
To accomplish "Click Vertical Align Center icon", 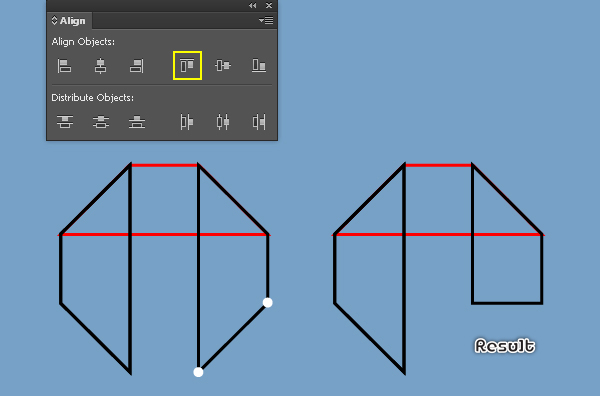I will 223,65.
